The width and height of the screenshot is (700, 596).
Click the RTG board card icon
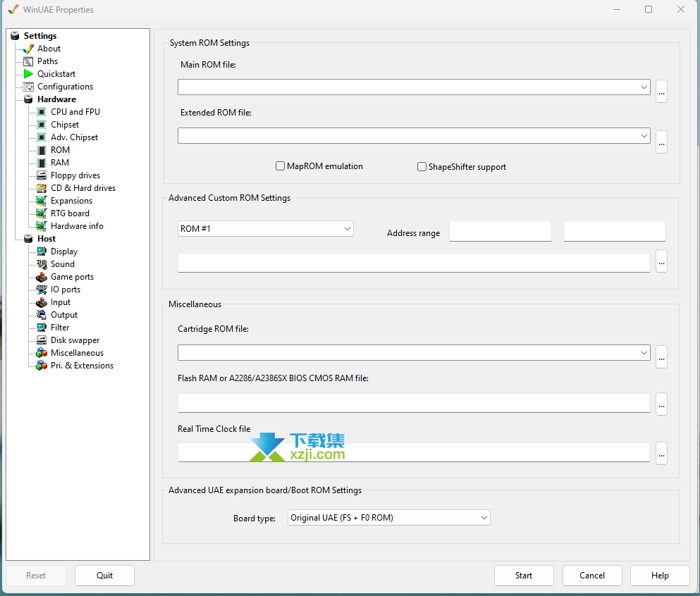(x=42, y=213)
